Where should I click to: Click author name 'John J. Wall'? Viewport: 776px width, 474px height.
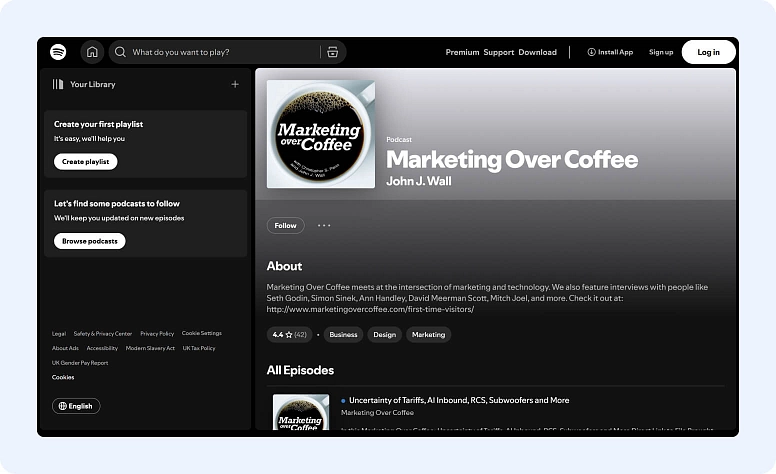pos(419,181)
